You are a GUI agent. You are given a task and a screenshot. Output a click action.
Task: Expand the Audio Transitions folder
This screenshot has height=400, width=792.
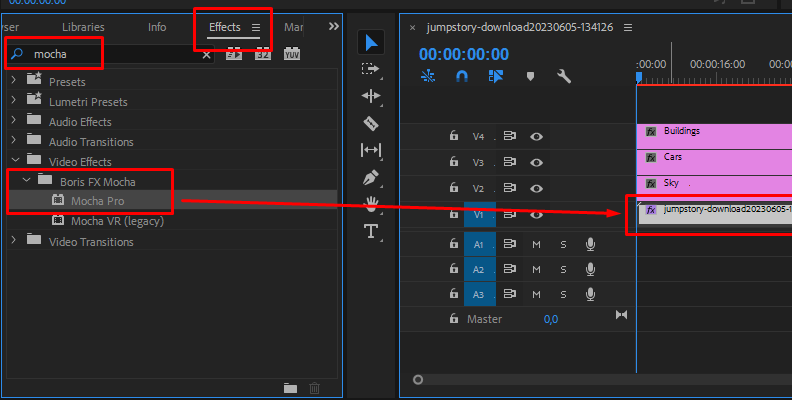coord(14,140)
